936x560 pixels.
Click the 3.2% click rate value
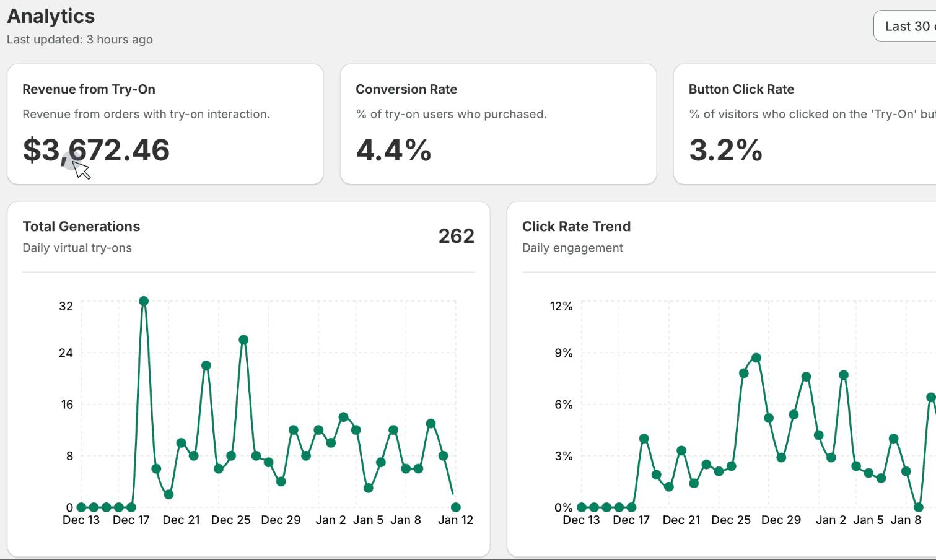(725, 151)
